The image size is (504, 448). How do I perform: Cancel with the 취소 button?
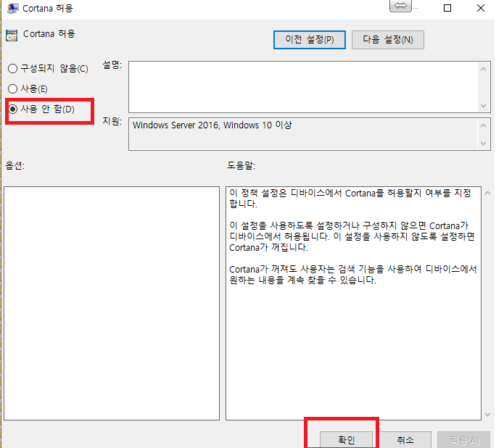405,439
